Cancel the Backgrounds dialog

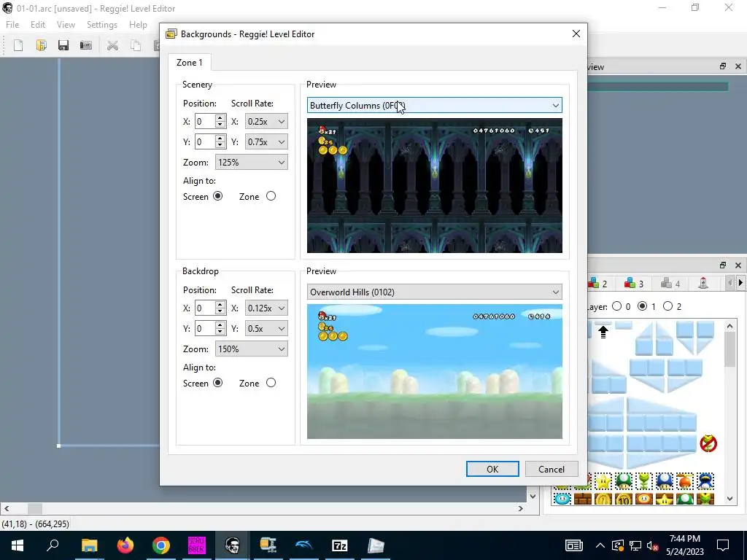[x=551, y=469]
